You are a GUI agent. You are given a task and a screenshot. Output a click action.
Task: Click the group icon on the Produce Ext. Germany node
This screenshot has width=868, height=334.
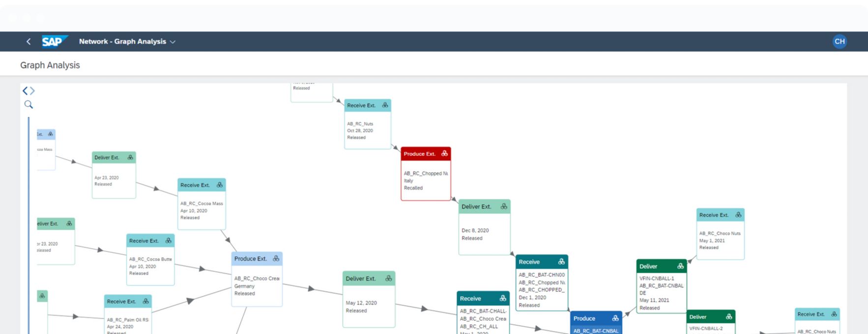(x=276, y=259)
